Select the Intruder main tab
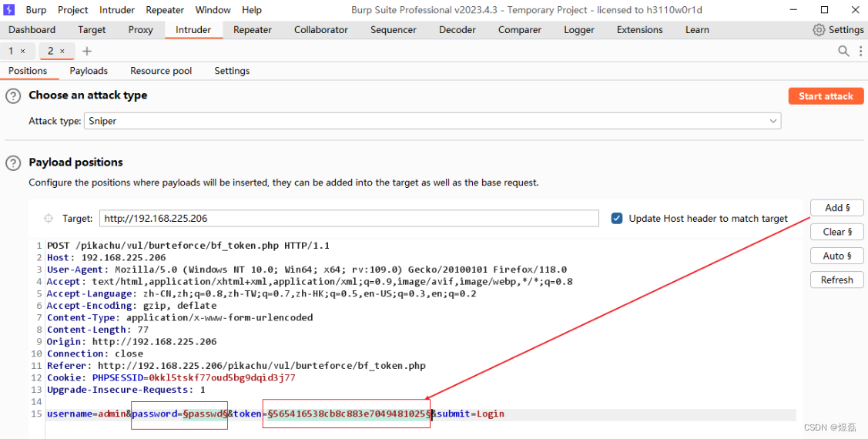 (193, 30)
